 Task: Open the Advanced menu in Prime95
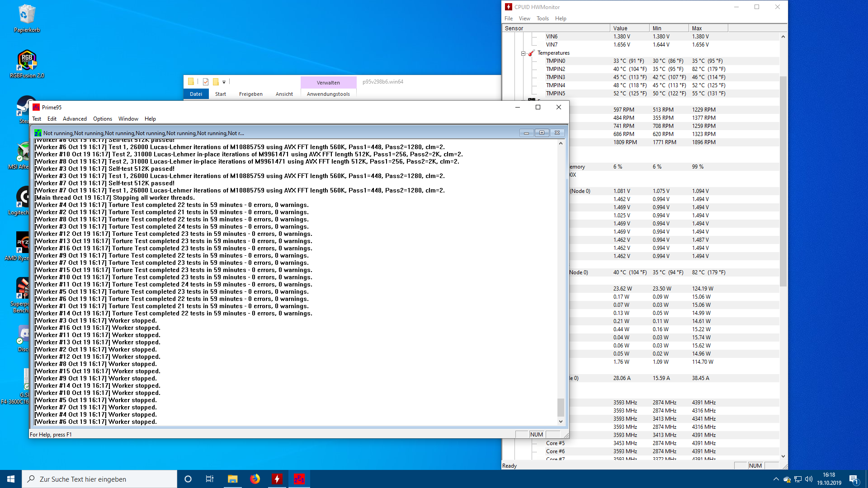coord(75,119)
